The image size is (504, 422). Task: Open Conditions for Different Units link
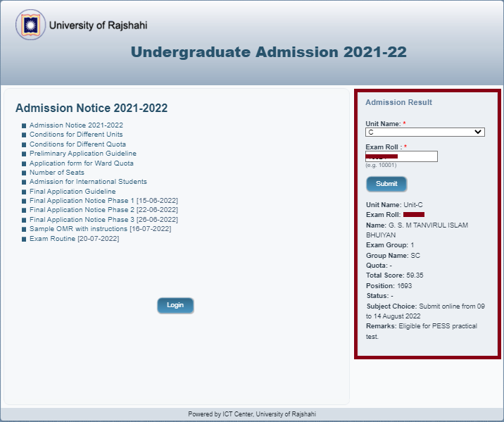click(76, 135)
